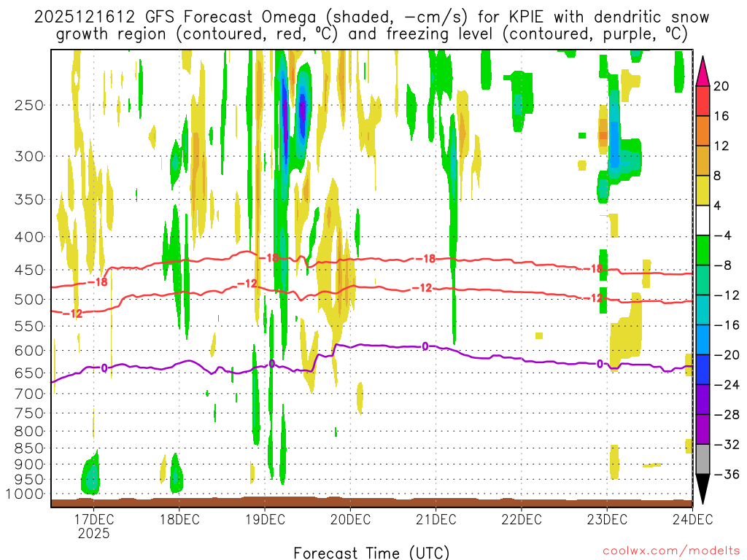Click the 400 pressure level label
Viewport: 747px width, 560px height.
click(29, 237)
